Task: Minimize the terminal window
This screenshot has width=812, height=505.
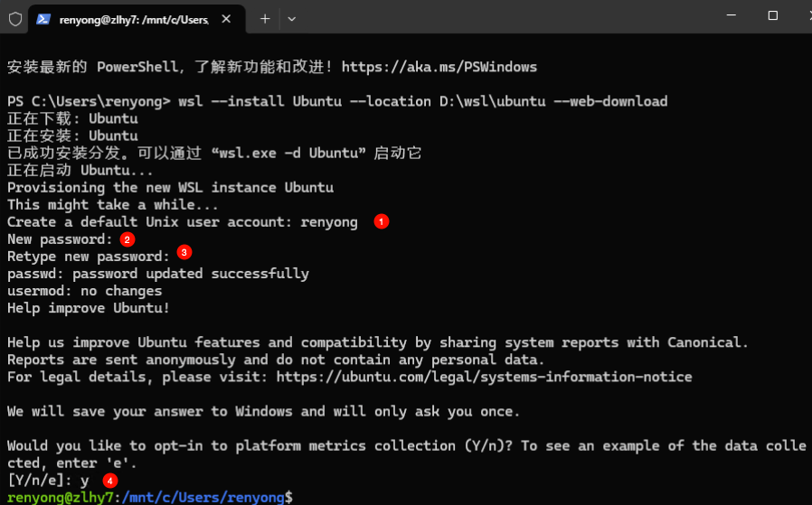Action: click(732, 15)
